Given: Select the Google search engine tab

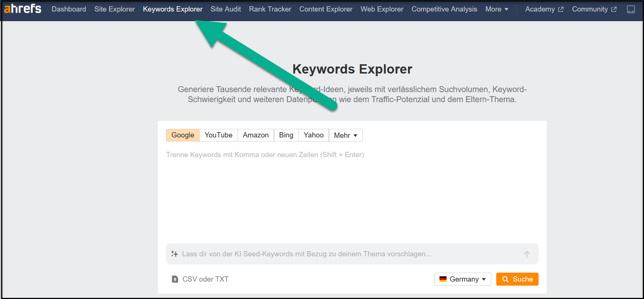Looking at the screenshot, I should [183, 135].
